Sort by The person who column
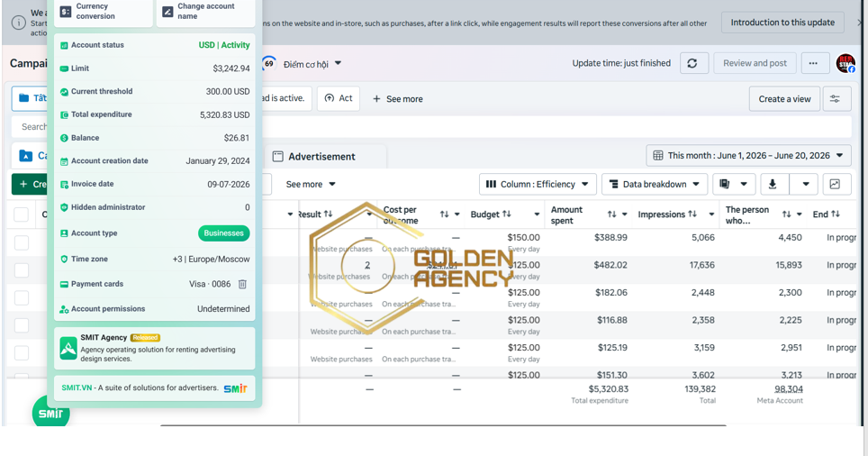868x456 pixels. 787,214
